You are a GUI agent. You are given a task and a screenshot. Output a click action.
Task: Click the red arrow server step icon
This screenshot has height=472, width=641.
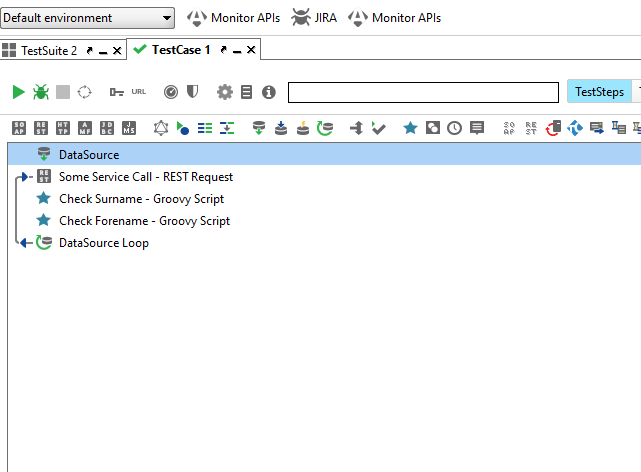[x=553, y=128]
